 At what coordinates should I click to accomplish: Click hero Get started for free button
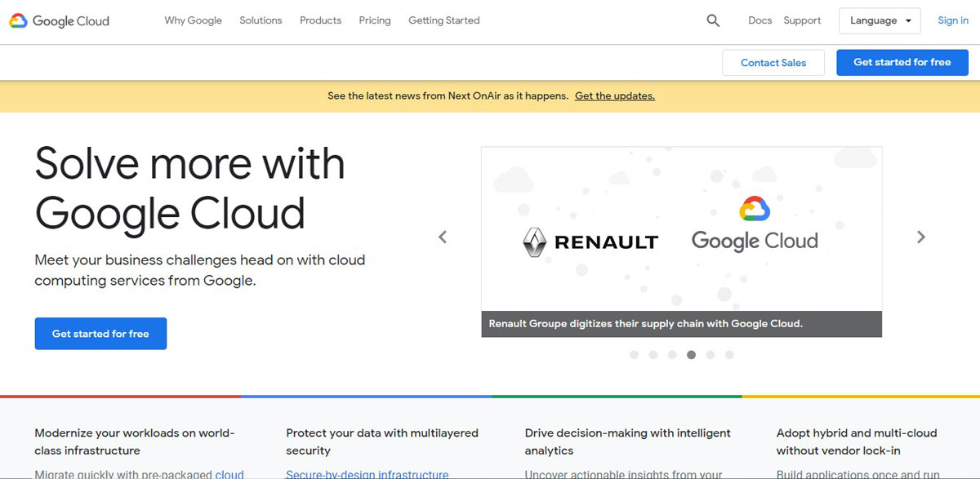point(100,334)
